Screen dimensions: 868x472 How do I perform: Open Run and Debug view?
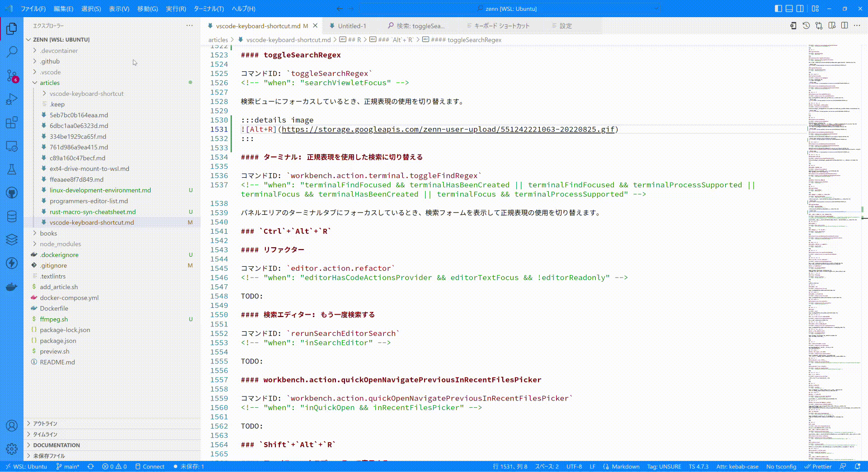(12, 99)
